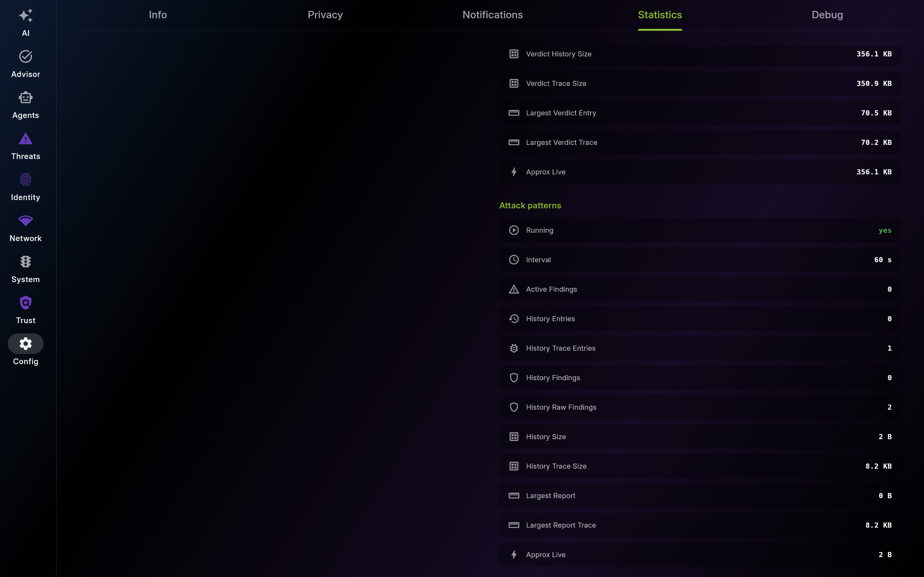This screenshot has height=577, width=924.
Task: Click the Config gear icon
Action: click(x=26, y=343)
